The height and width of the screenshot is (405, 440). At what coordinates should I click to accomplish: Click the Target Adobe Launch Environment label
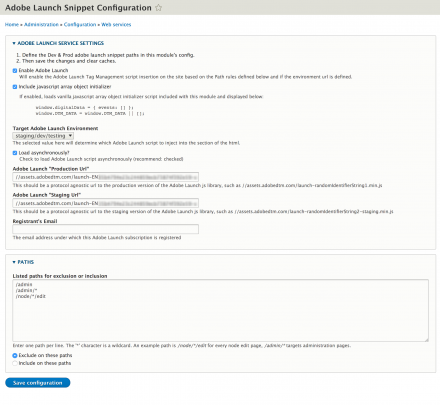[55, 128]
